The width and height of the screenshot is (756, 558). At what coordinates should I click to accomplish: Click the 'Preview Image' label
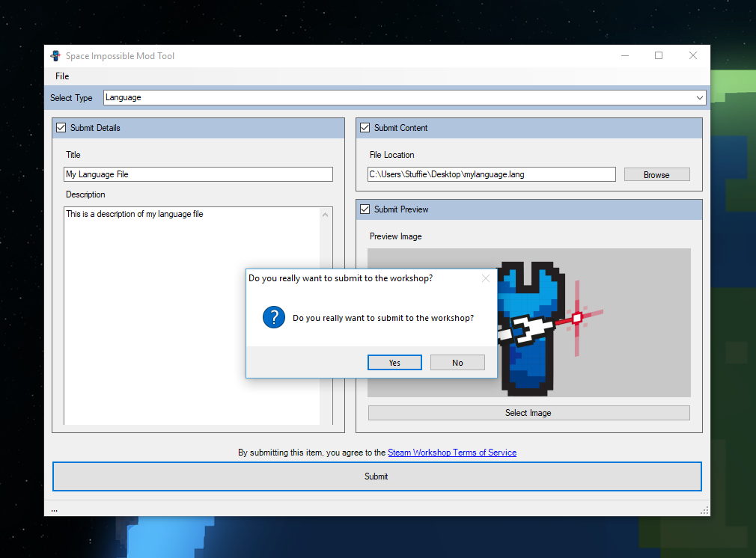pyautogui.click(x=396, y=236)
